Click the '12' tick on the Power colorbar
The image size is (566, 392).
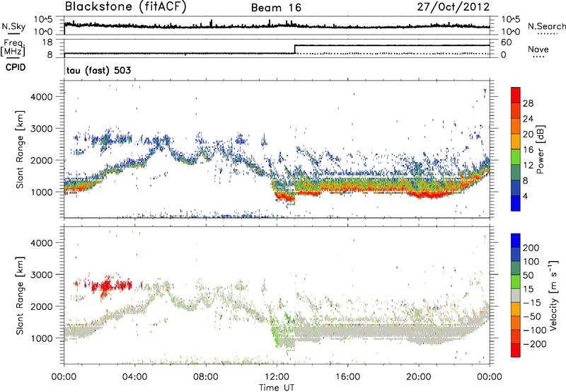(528, 166)
